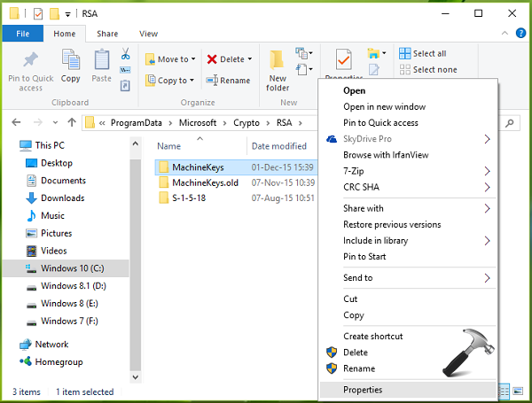This screenshot has width=532, height=403.
Task: Click the Copy icon in Clipboard group
Action: [71, 67]
